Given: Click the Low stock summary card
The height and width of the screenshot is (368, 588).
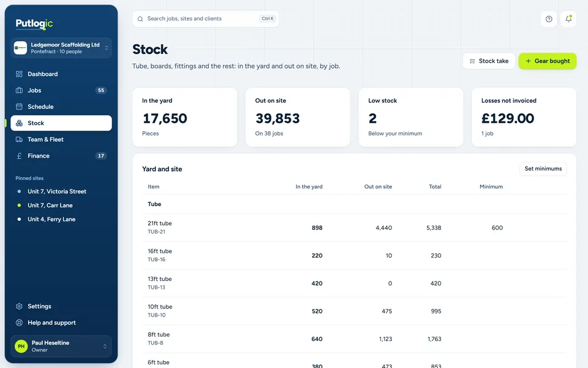Looking at the screenshot, I should point(411,117).
